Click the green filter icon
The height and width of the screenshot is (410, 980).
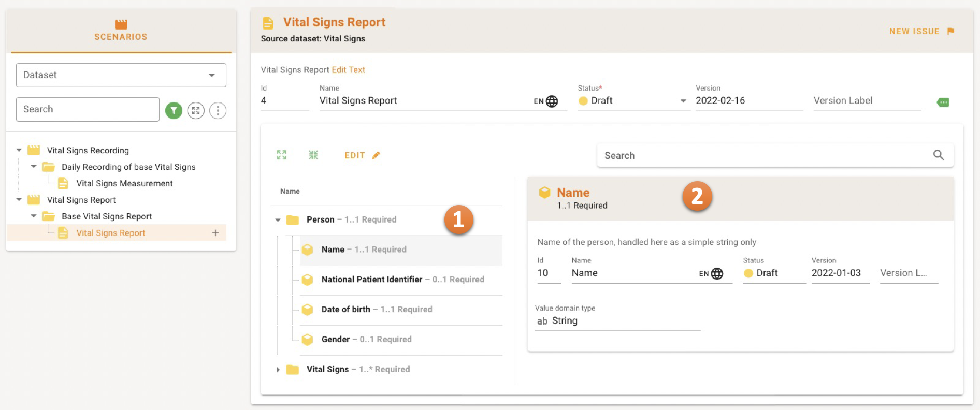pos(174,110)
